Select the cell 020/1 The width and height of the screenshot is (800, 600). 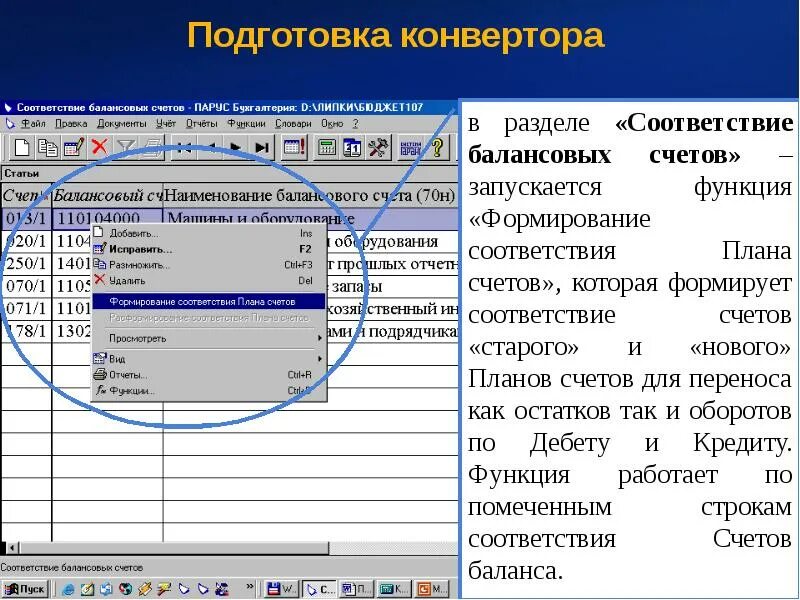pyautogui.click(x=26, y=241)
